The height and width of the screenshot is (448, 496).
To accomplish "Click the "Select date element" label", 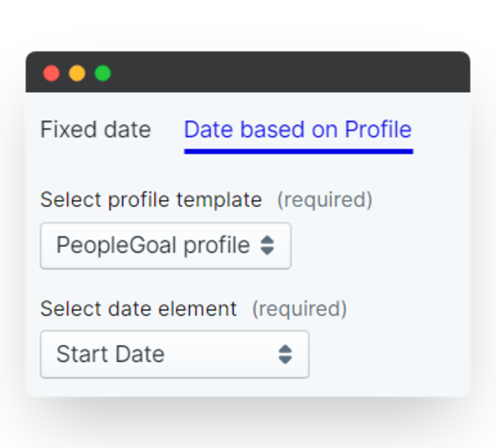I will click(x=138, y=309).
